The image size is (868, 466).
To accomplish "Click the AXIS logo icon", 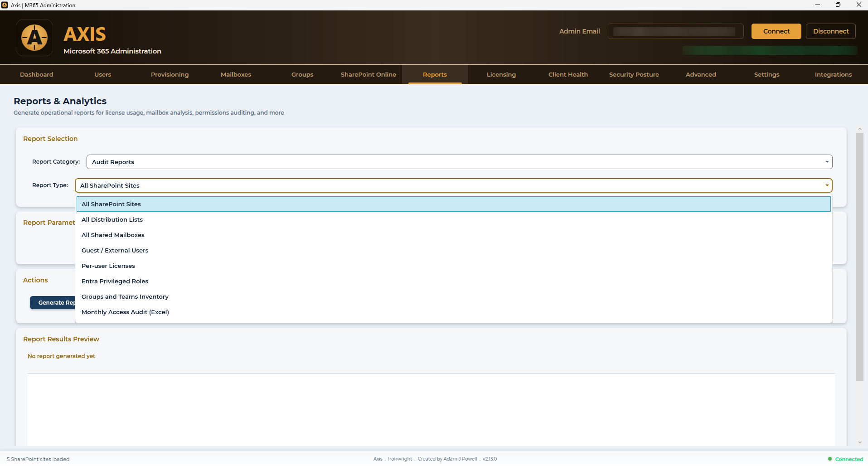I will (x=34, y=38).
